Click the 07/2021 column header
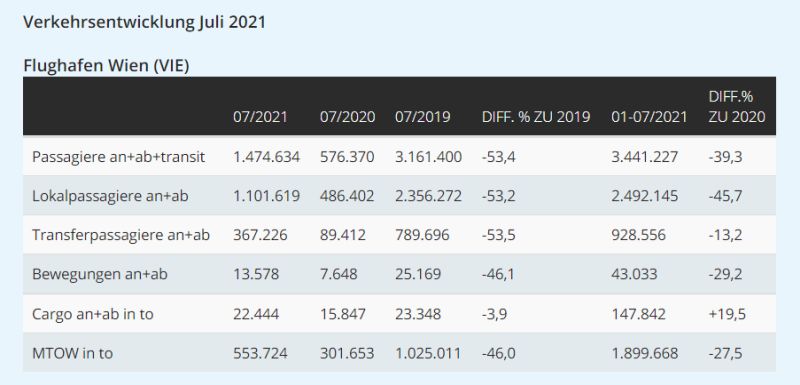The image size is (800, 385). click(260, 117)
